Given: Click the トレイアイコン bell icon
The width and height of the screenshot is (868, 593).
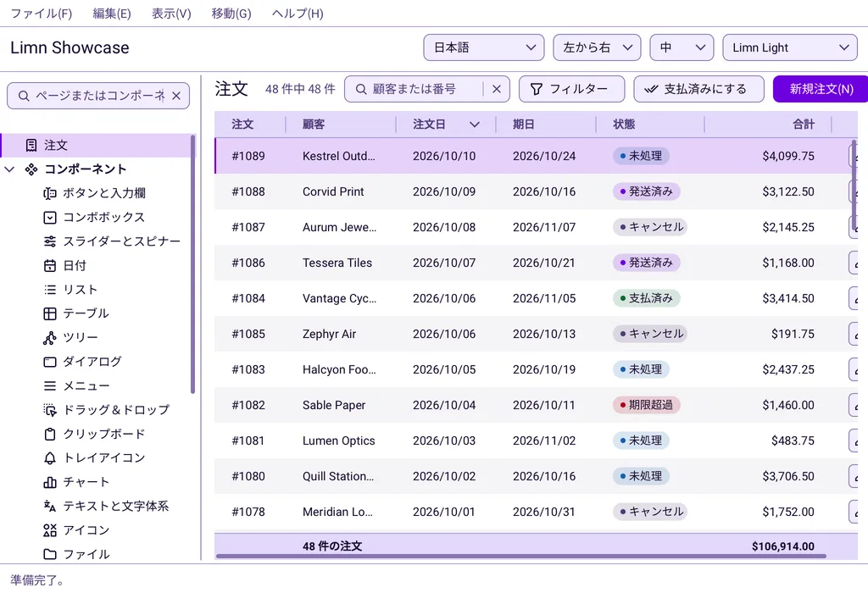Looking at the screenshot, I should tap(50, 458).
